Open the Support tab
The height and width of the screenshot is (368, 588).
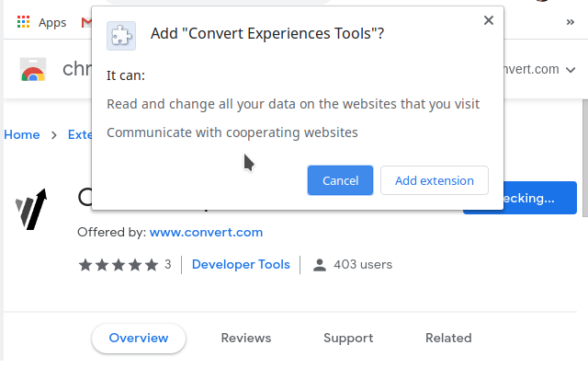coord(348,338)
